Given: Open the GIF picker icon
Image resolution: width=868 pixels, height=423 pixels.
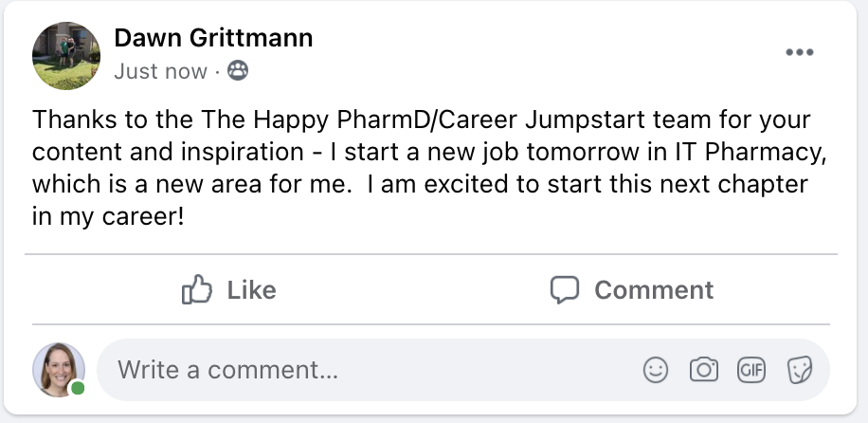Looking at the screenshot, I should 751,370.
